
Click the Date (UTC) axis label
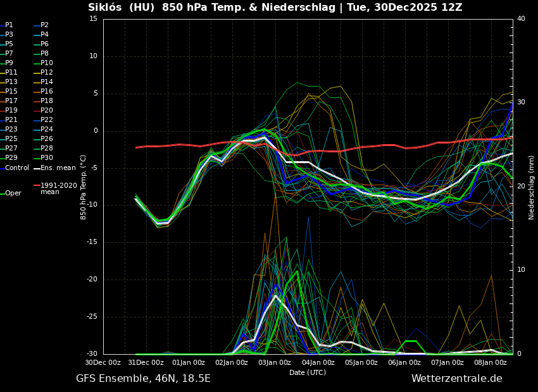pyautogui.click(x=308, y=372)
